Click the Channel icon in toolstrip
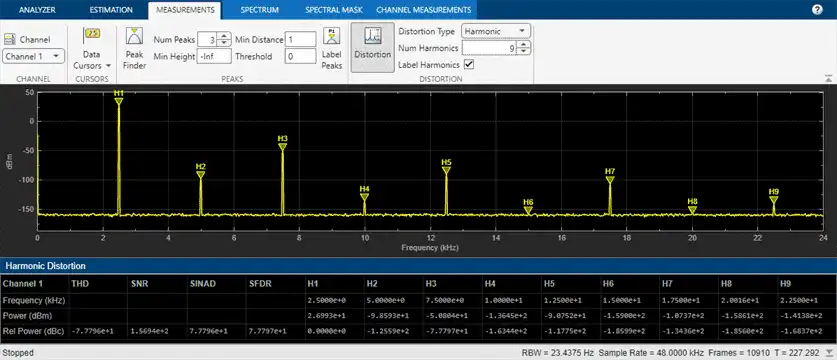The height and width of the screenshot is (360, 837). click(x=10, y=39)
